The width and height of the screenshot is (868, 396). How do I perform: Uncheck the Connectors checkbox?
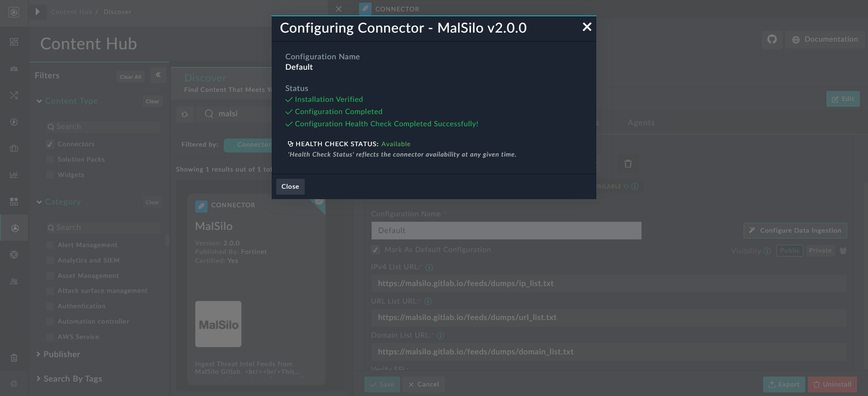point(50,144)
